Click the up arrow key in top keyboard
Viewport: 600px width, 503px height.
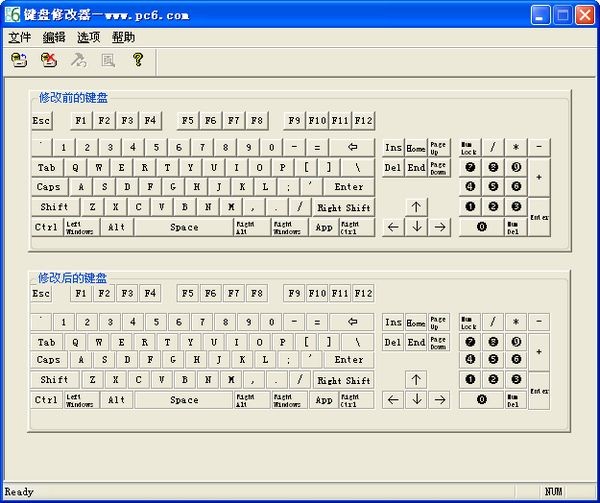[x=416, y=207]
